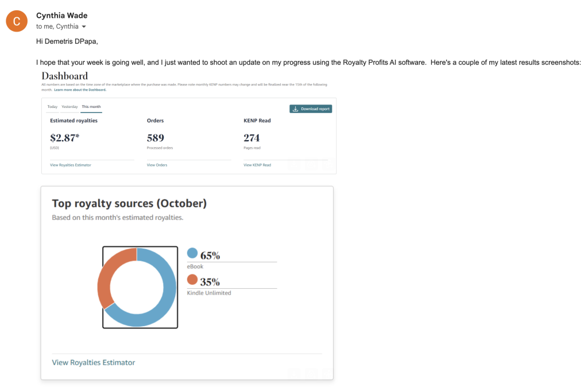588x387 pixels.
Task: Open the This month tab
Action: tap(91, 107)
